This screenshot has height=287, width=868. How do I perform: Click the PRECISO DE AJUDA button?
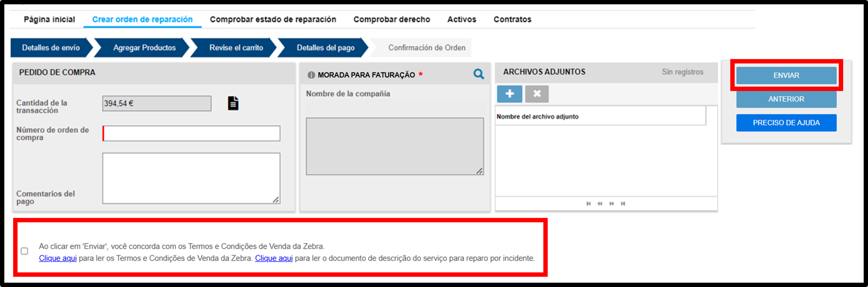click(x=786, y=123)
